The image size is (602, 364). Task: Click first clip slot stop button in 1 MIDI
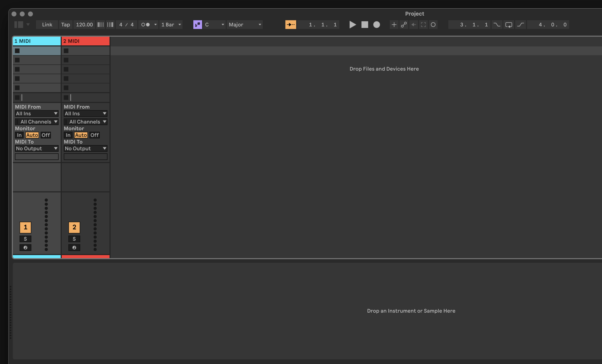tap(17, 51)
